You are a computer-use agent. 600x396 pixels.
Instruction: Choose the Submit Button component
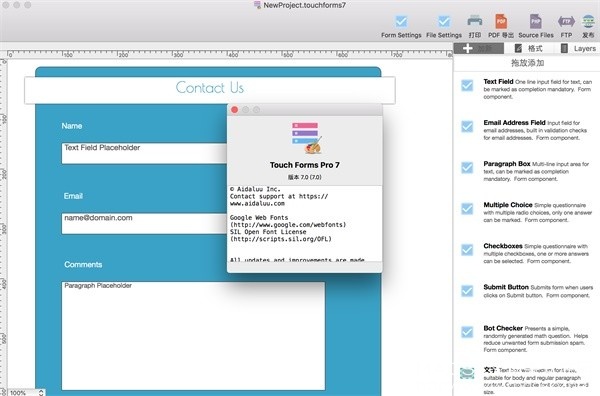click(x=467, y=291)
